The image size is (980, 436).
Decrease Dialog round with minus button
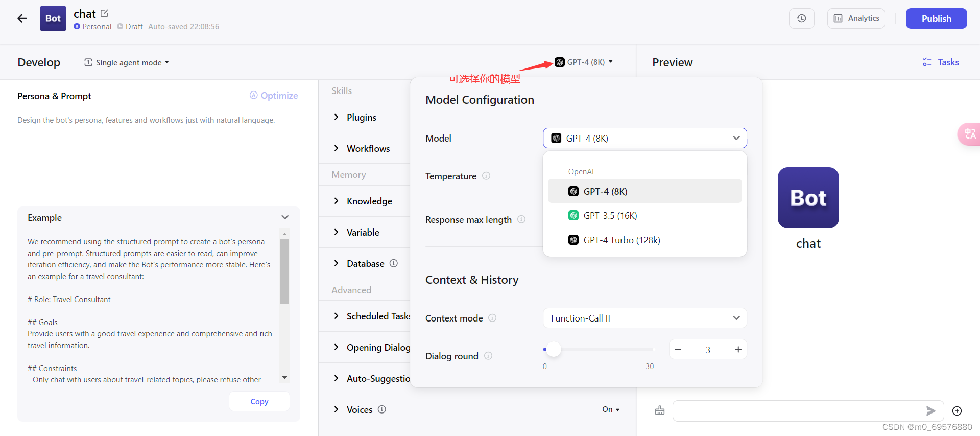tap(678, 349)
